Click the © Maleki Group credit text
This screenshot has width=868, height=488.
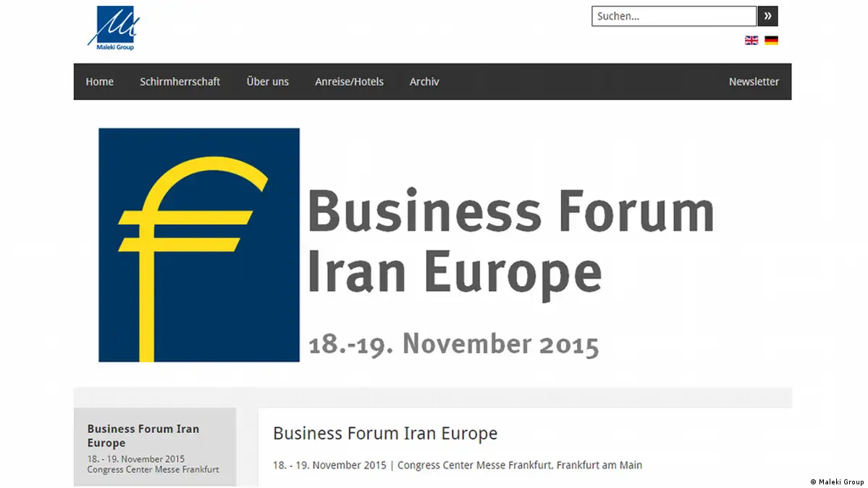pyautogui.click(x=836, y=481)
